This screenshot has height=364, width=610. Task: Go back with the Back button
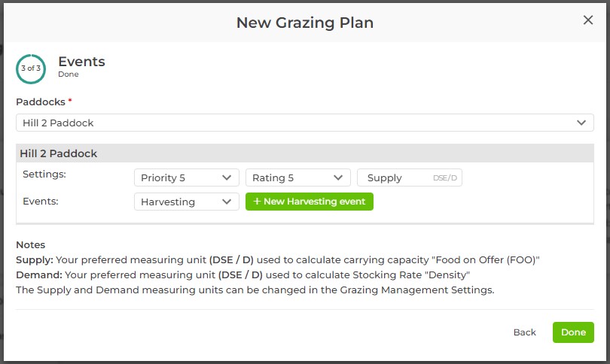(x=525, y=332)
